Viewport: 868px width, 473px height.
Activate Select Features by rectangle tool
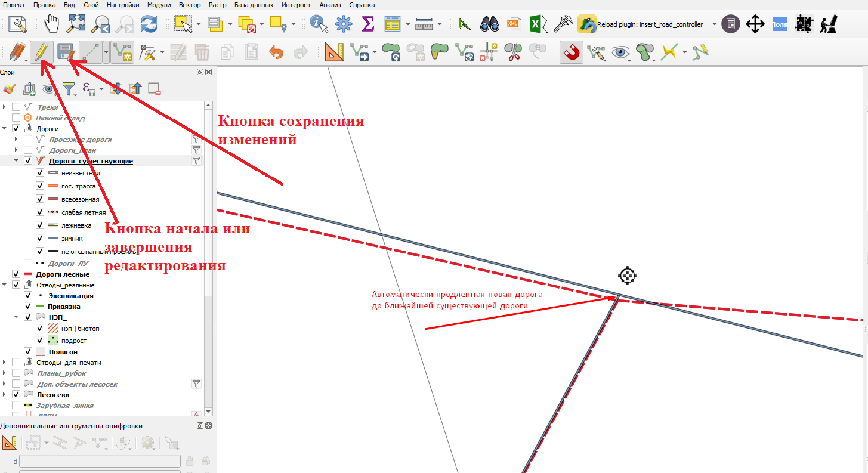[x=183, y=24]
